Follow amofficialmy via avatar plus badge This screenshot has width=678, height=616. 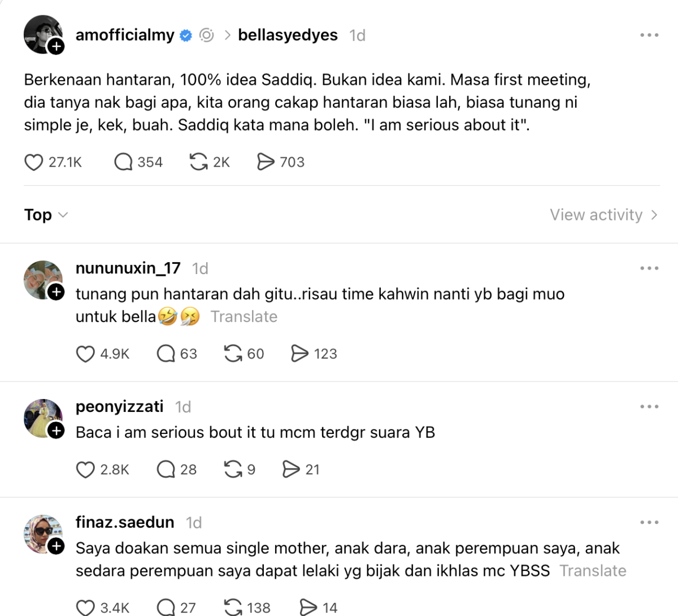(56, 46)
